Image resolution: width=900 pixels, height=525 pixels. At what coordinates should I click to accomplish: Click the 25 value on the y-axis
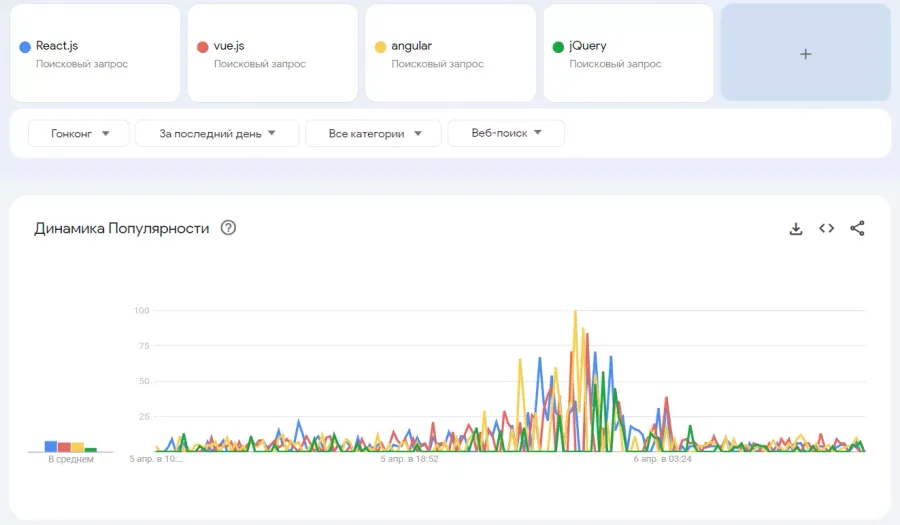click(144, 417)
